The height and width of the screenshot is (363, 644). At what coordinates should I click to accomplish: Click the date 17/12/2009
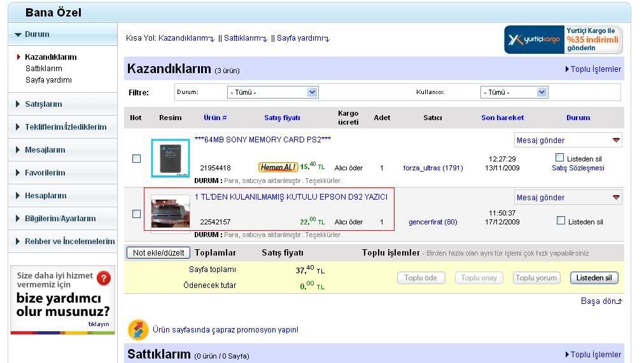(x=502, y=222)
